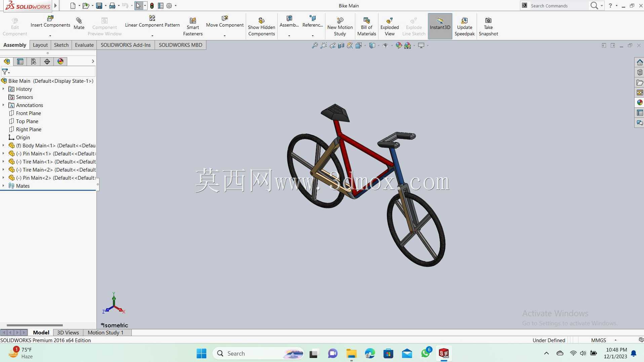
Task: Open the Bill of Materials tool
Action: coord(367,27)
